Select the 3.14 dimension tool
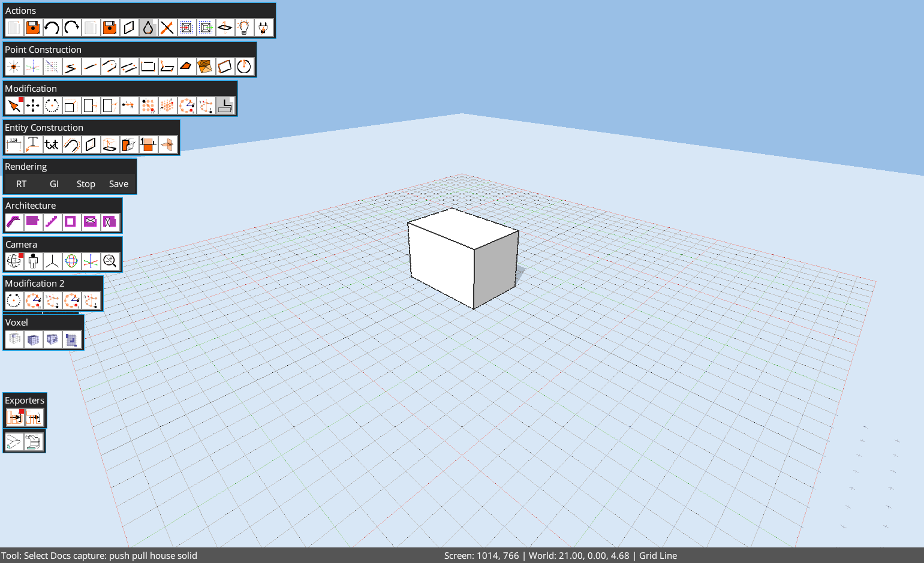924x563 pixels. point(14,144)
